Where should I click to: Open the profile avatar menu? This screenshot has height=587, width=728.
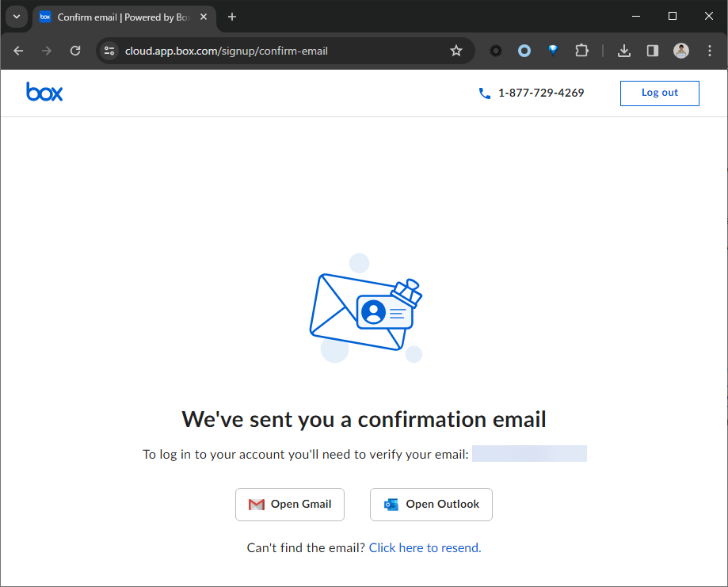681,51
